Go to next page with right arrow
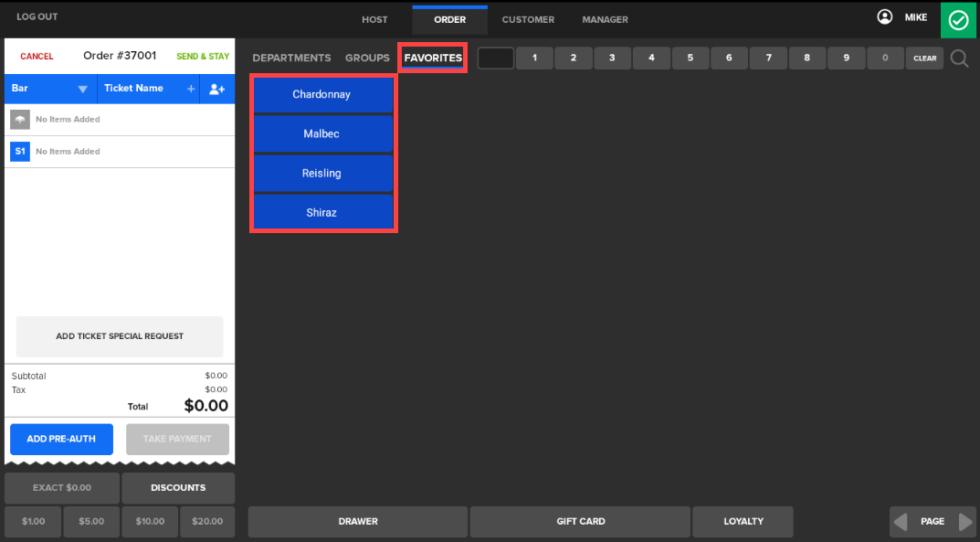Screen dimensions: 980x542 coord(965,522)
